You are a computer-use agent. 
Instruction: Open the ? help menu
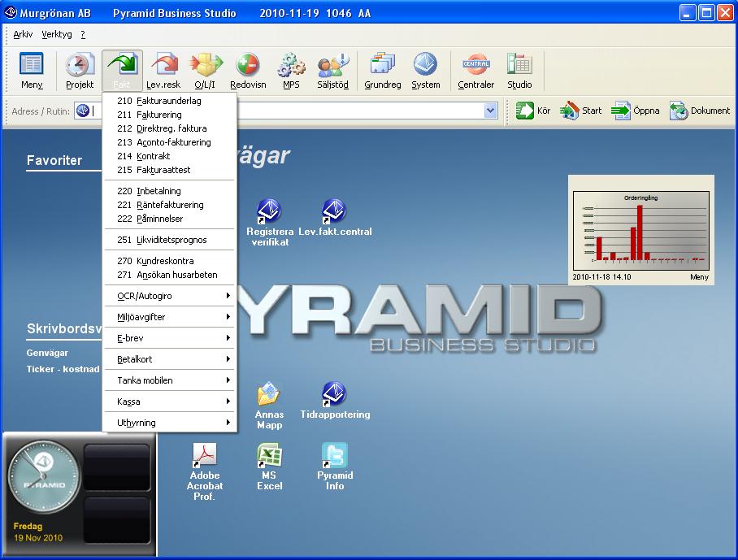pyautogui.click(x=83, y=34)
